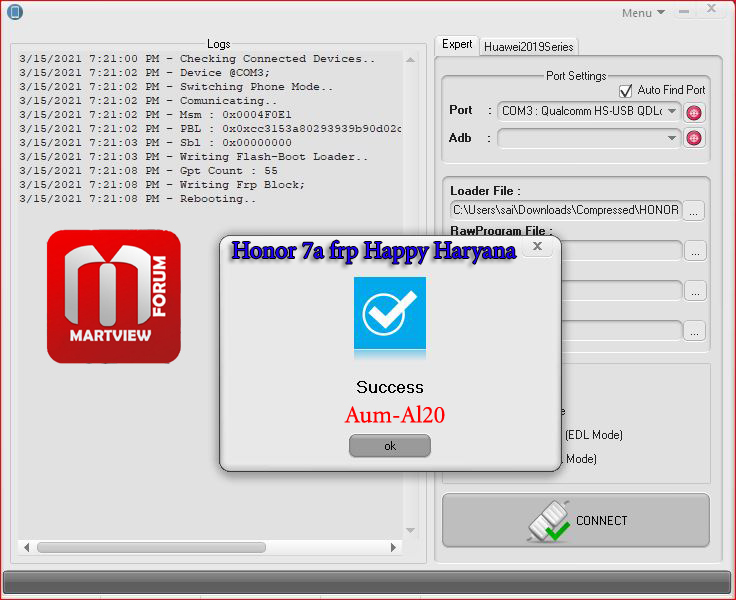Click the bottom progress bar
This screenshot has width=736, height=600.
click(x=367, y=582)
